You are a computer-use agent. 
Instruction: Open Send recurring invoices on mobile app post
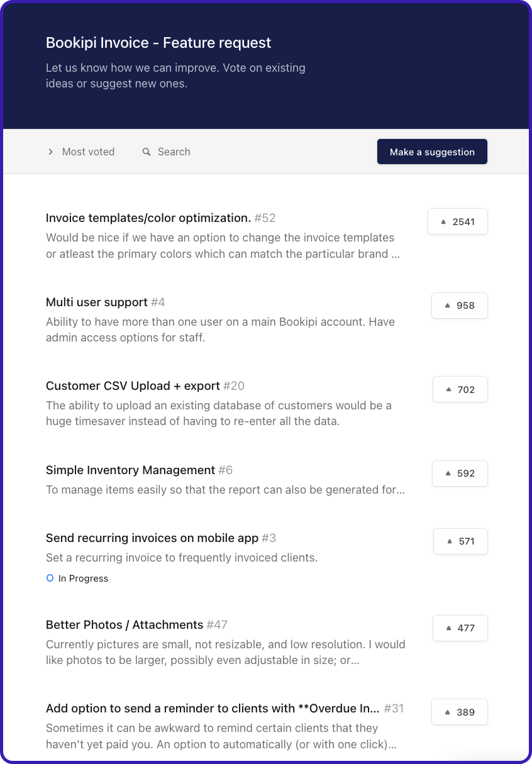[152, 538]
